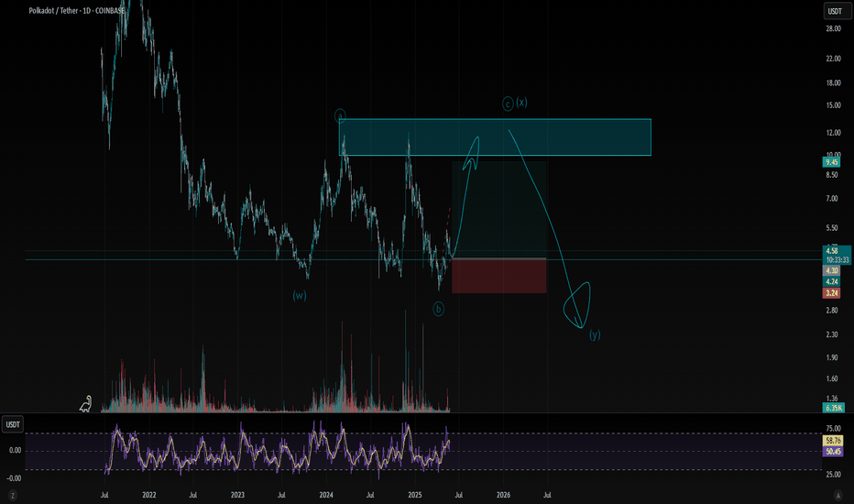Click the Polkadot / Tether 1D COINBASE title

point(76,10)
